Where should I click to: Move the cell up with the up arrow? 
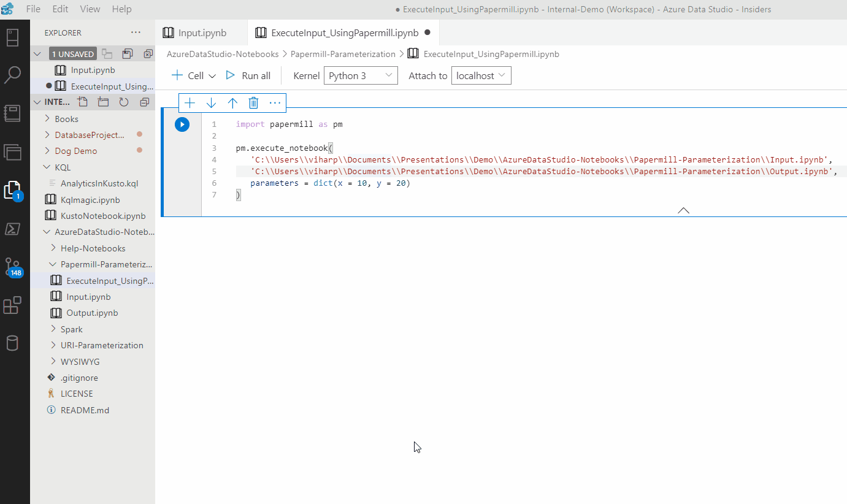click(x=232, y=102)
